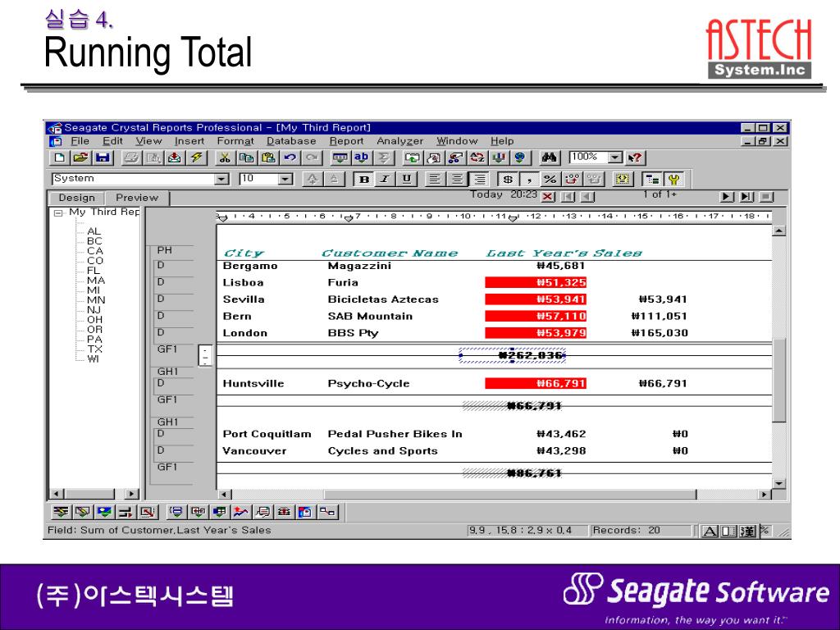Click the City column header
Image resolution: width=840 pixels, height=630 pixels.
(244, 253)
